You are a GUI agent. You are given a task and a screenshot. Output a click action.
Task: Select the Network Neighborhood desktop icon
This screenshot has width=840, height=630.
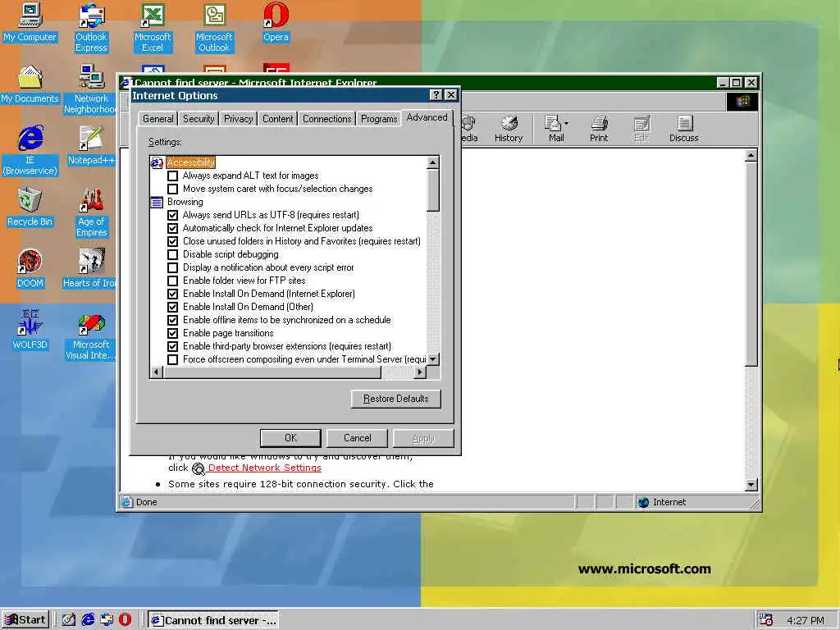point(91,89)
